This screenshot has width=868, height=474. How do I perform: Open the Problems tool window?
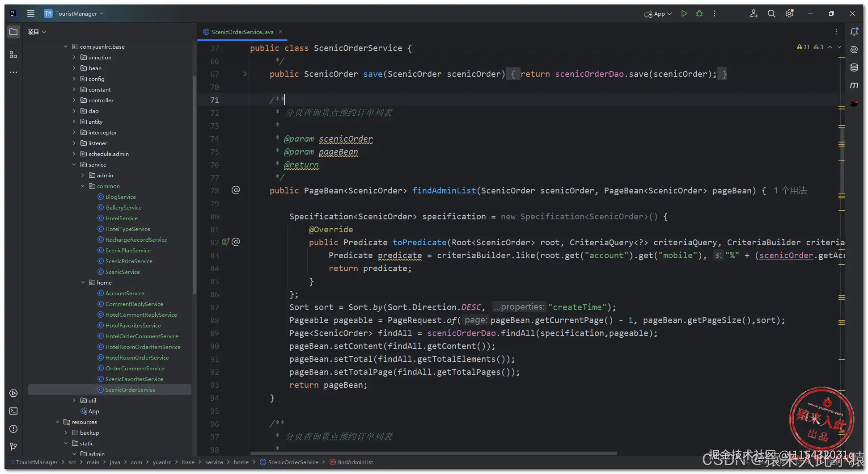tap(13, 429)
